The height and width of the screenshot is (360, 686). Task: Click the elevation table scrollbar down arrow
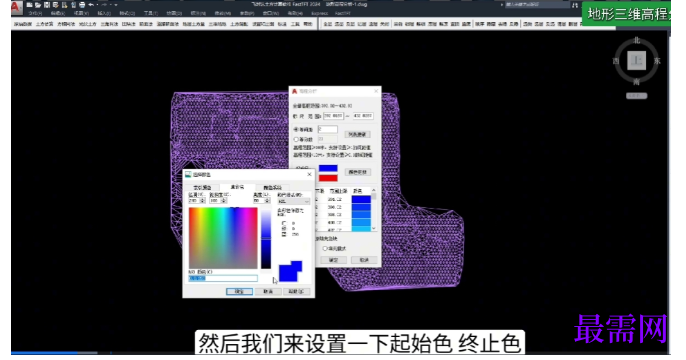tap(374, 228)
